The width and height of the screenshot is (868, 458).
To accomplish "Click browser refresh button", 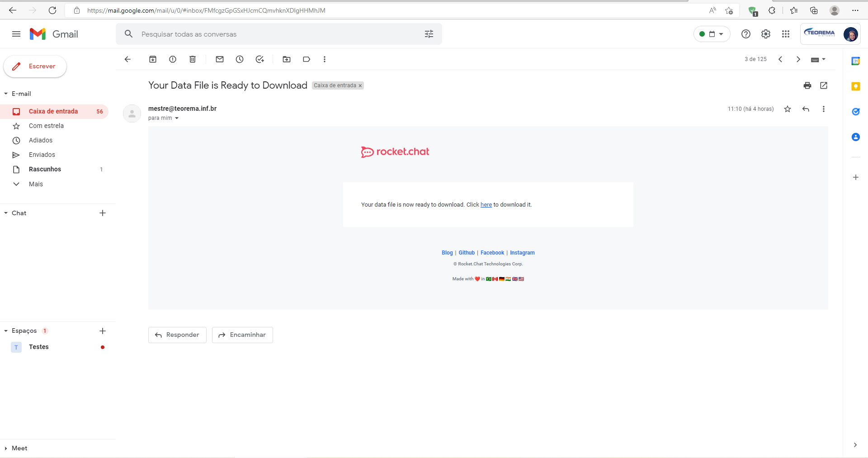I will (x=52, y=10).
